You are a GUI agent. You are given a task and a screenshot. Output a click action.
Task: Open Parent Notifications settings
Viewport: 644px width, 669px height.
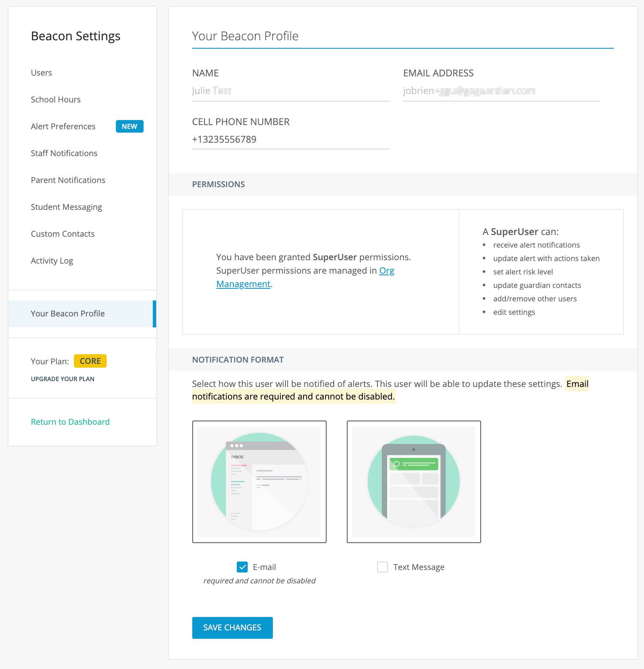click(x=68, y=180)
